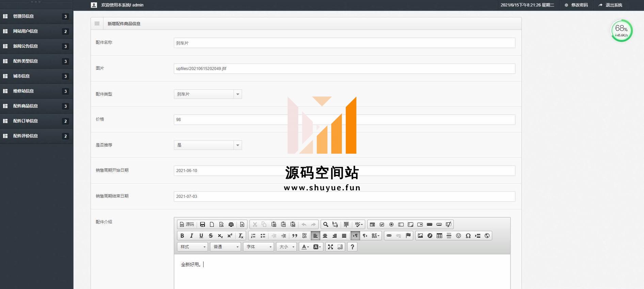Open the Templates icon in editor toolbar
The height and width of the screenshot is (289, 644).
coord(242,224)
